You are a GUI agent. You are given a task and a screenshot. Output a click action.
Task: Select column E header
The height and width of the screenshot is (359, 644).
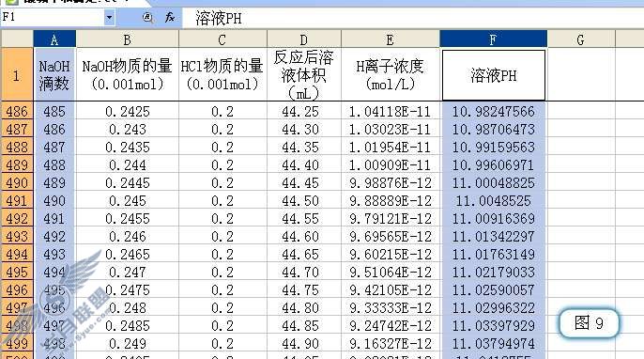[x=391, y=39]
